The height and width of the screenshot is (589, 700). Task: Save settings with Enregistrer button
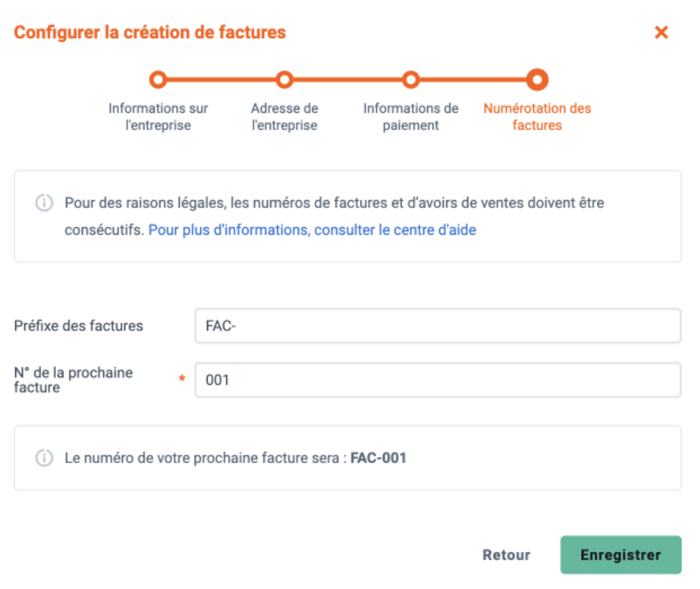tap(621, 555)
